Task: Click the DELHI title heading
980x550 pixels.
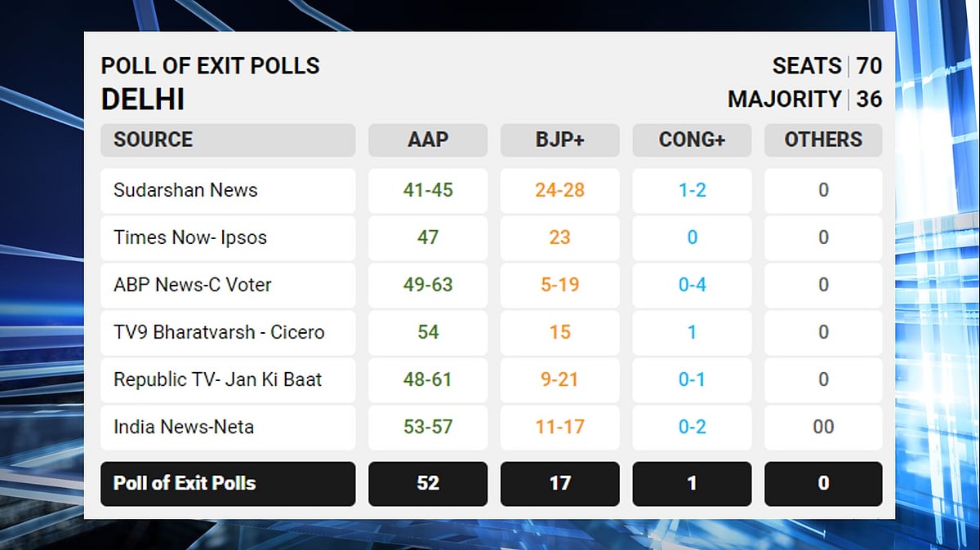Action: 143,100
